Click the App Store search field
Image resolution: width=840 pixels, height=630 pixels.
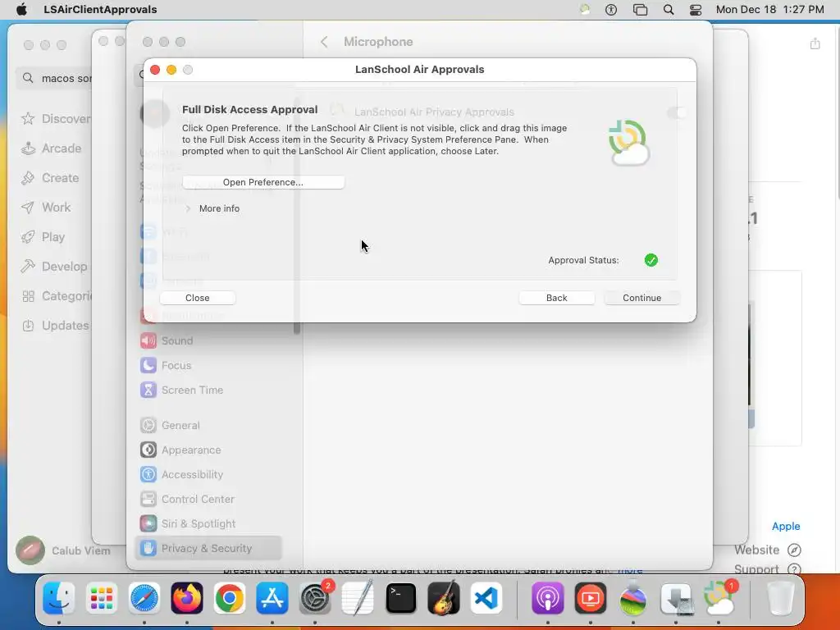(x=54, y=78)
